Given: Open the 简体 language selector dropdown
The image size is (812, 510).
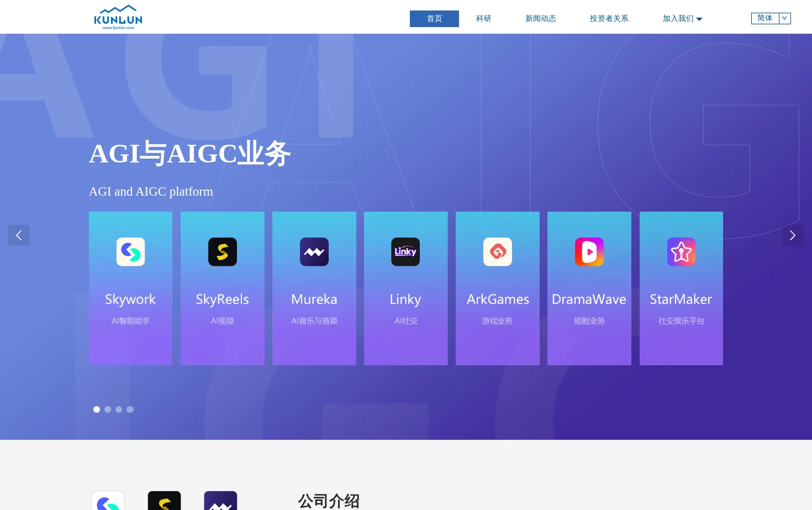Looking at the screenshot, I should pos(771,18).
